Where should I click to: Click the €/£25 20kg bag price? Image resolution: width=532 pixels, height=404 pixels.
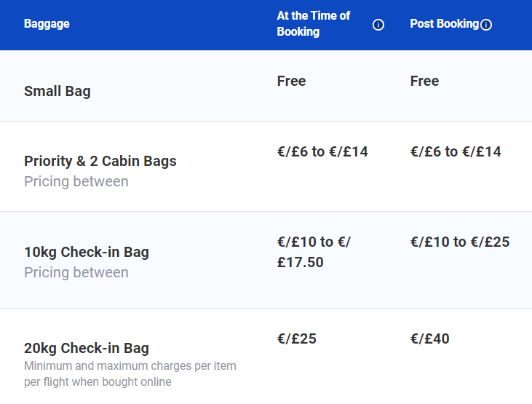(296, 338)
